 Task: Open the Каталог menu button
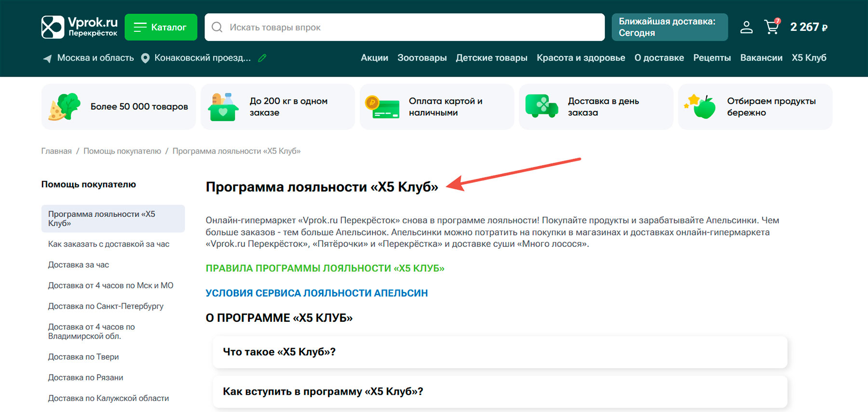tap(161, 27)
